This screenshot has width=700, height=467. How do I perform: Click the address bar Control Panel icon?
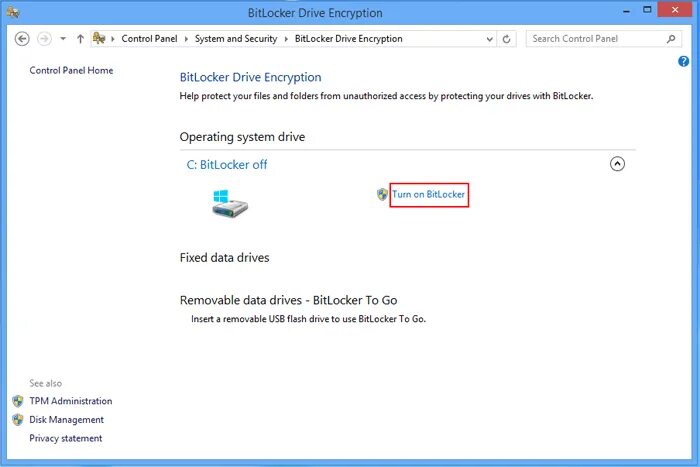[99, 38]
